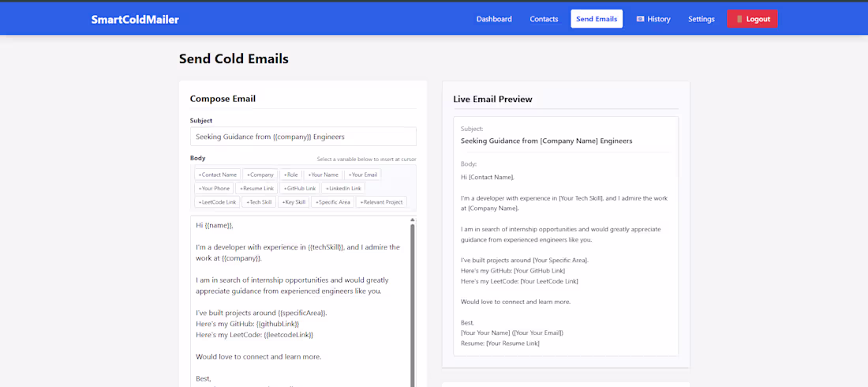
Task: Click the 'Send Cold Emails' heading
Action: pyautogui.click(x=234, y=58)
